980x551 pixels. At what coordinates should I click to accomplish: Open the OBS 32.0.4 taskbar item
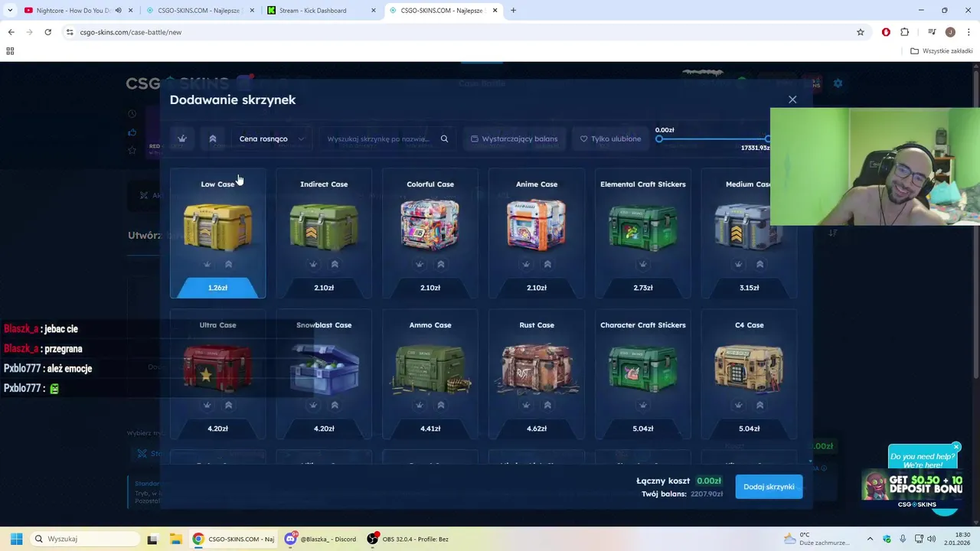[x=409, y=539]
